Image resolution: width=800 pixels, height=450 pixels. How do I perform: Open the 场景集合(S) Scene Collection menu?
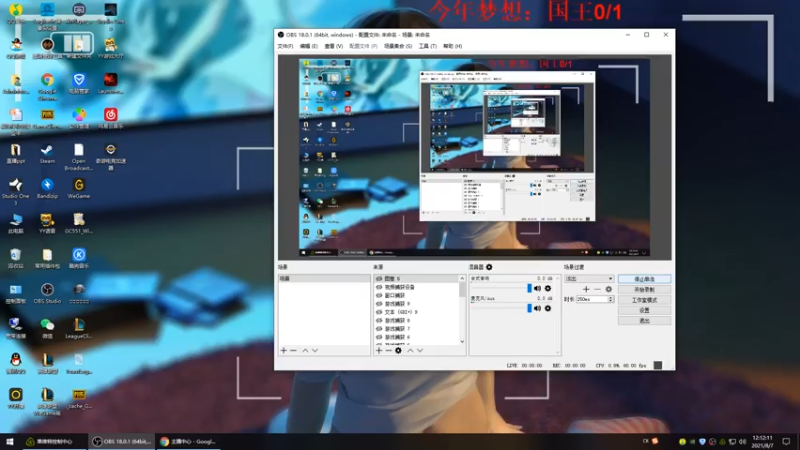tap(397, 46)
